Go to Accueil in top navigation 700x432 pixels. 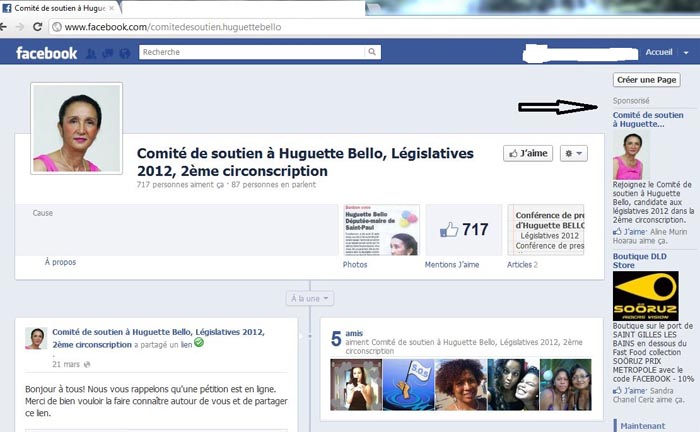(x=659, y=52)
